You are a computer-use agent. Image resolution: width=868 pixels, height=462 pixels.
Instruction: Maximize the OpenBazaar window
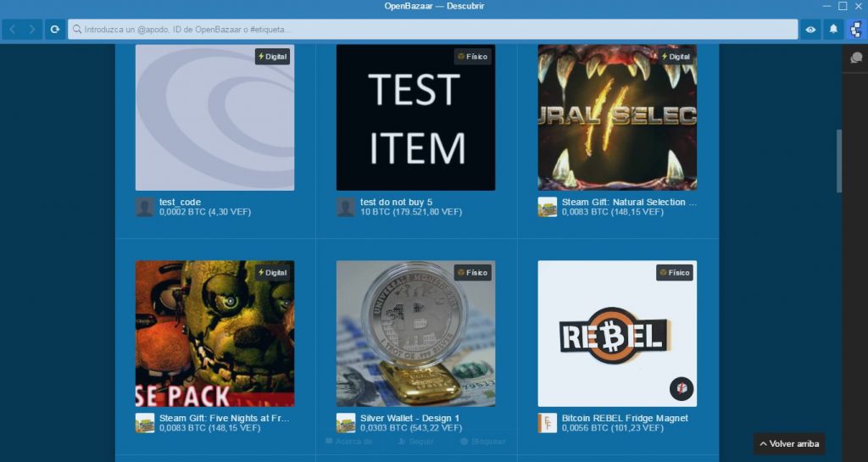tap(843, 6)
